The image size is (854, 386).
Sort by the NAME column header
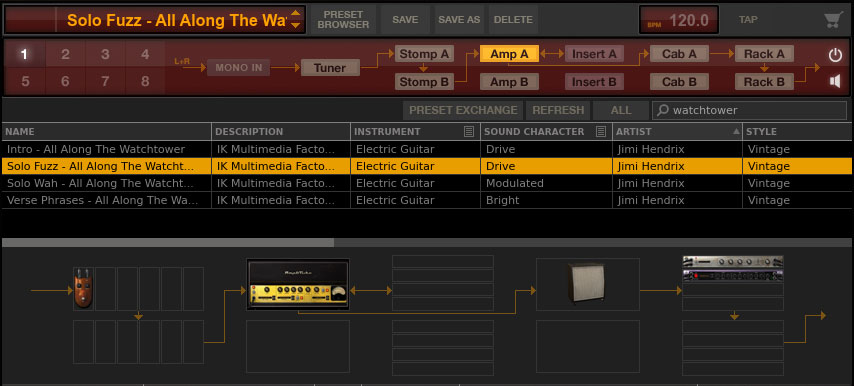tap(106, 132)
